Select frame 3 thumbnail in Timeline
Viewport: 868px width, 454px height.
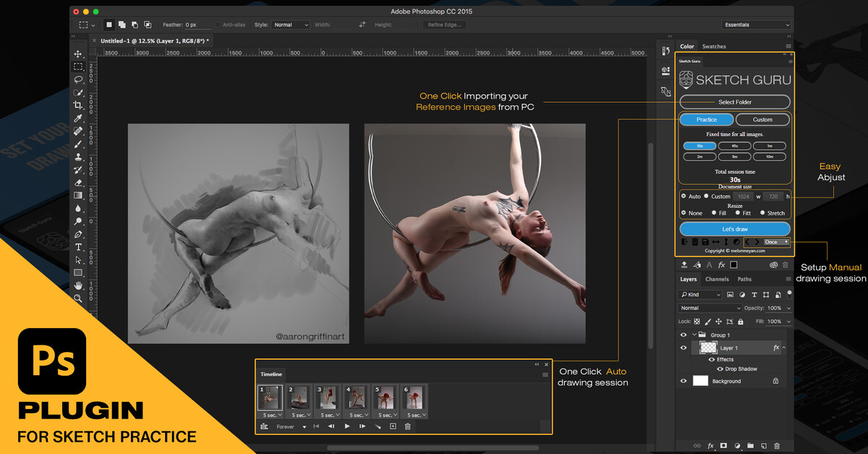(327, 397)
